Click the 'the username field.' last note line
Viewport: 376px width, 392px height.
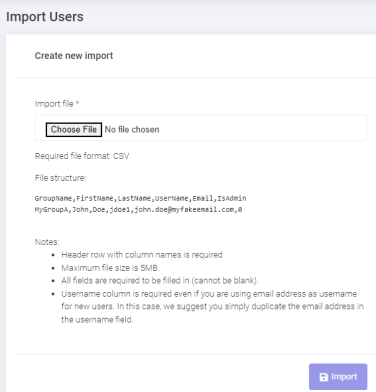pyautogui.click(x=97, y=320)
